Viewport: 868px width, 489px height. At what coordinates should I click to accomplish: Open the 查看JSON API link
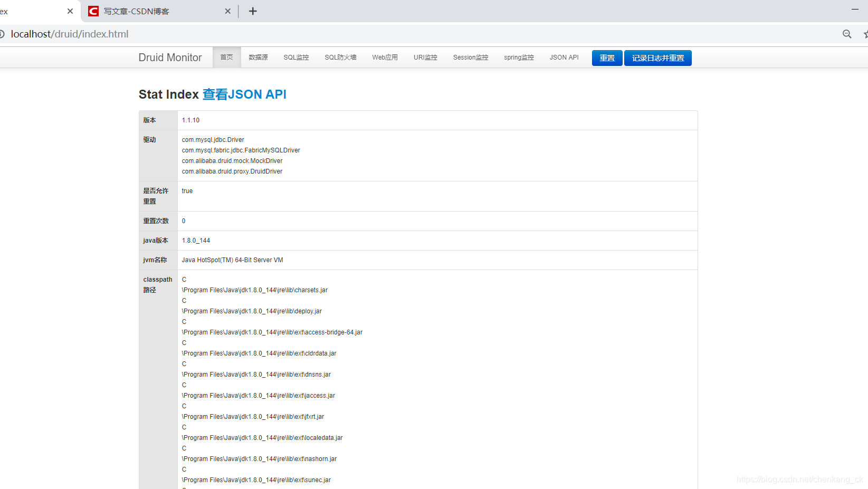(244, 94)
